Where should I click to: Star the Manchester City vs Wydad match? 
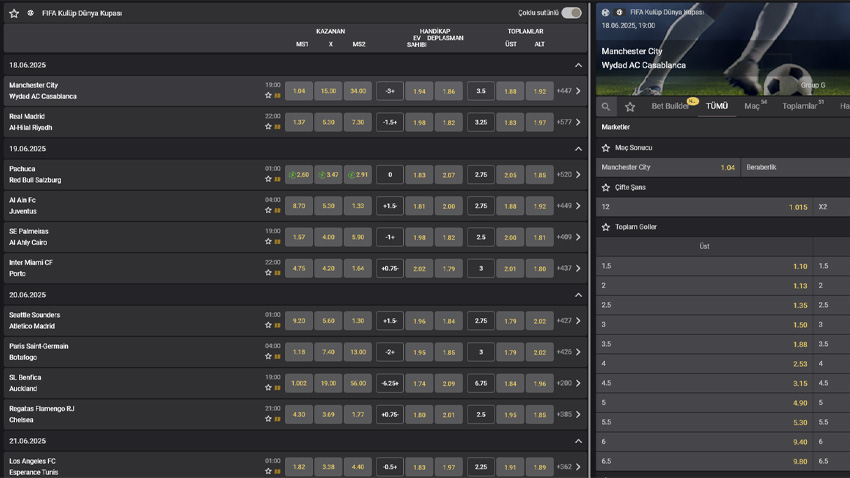tap(268, 95)
